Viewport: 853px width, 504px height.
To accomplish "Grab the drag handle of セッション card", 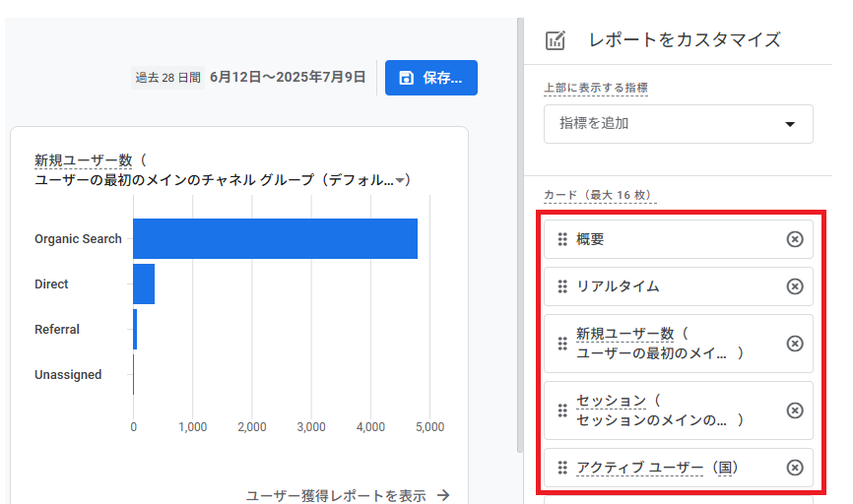I will 562,410.
